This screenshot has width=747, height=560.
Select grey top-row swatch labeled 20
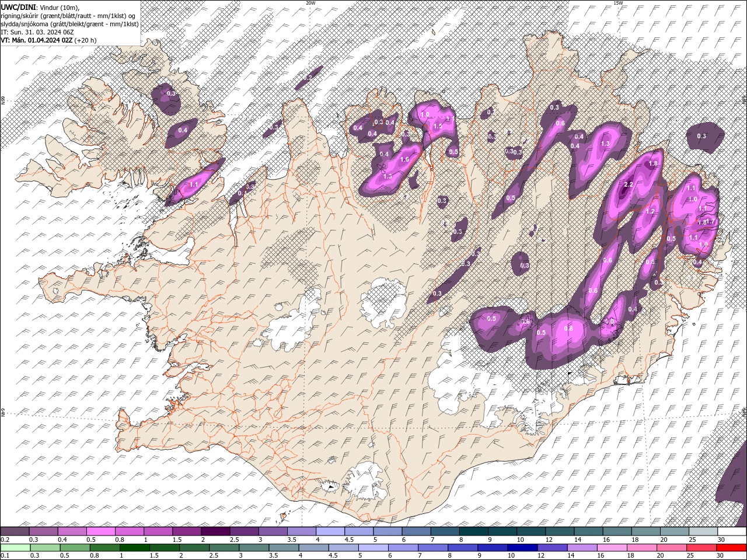click(674, 531)
